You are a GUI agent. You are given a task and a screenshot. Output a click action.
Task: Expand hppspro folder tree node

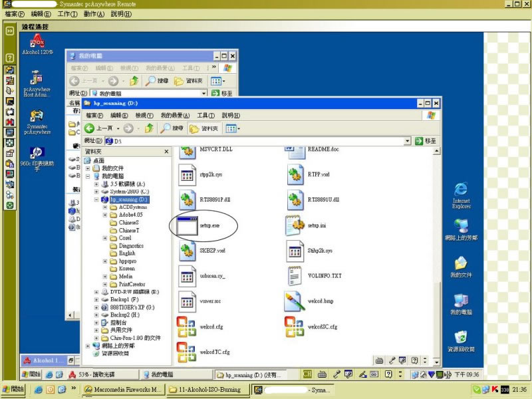tap(105, 261)
